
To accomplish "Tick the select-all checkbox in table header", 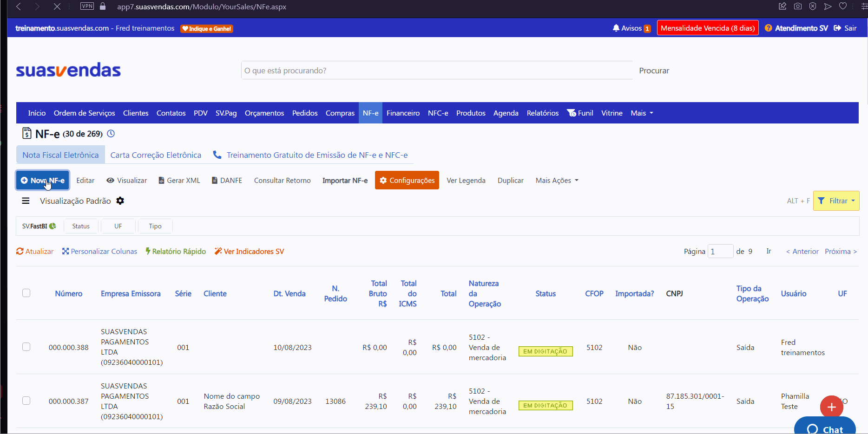I will pos(26,293).
